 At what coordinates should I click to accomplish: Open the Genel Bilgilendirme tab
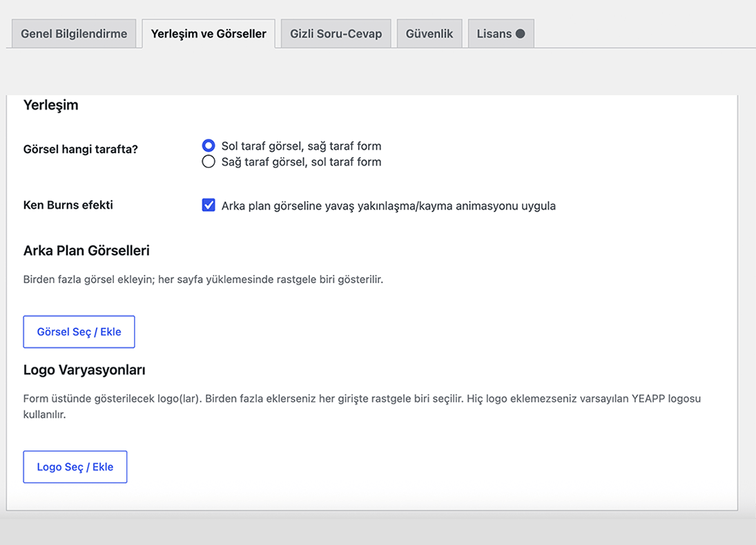coord(74,34)
